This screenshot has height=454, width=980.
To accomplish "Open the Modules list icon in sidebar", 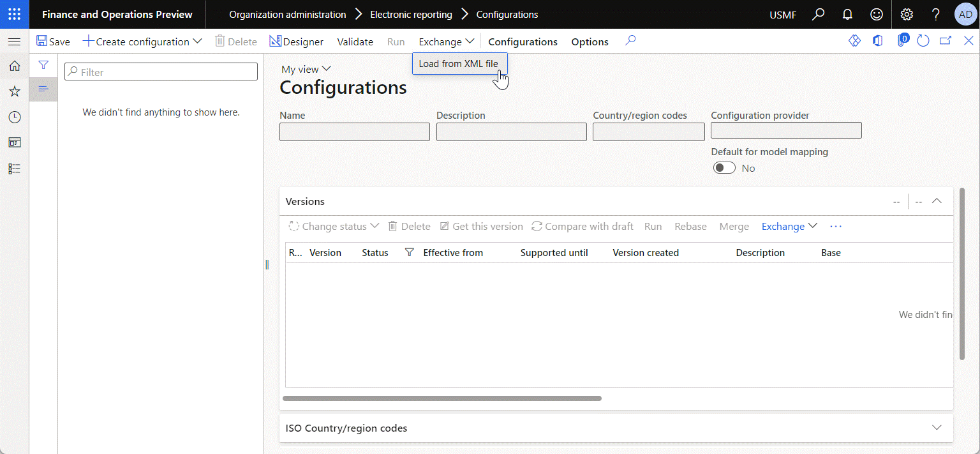I will coord(14,168).
